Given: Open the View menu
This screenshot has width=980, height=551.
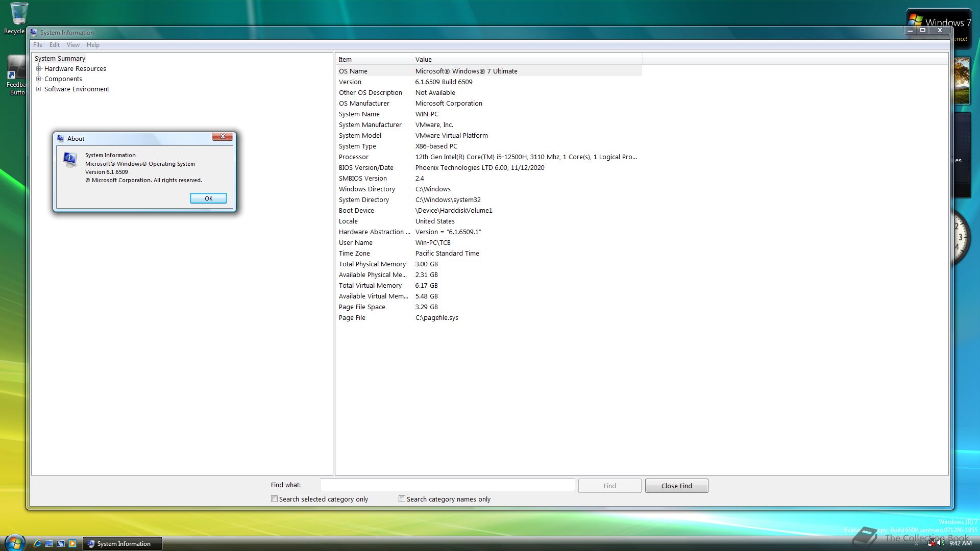Looking at the screenshot, I should [x=73, y=45].
